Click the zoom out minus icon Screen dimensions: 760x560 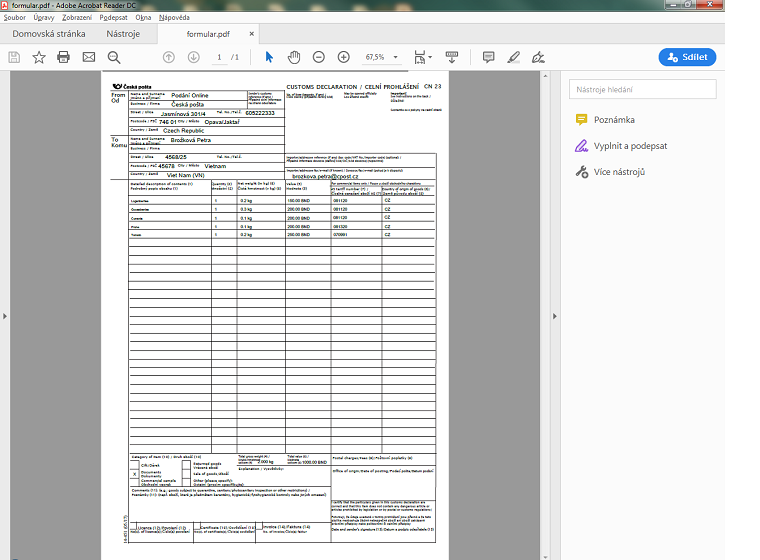pyautogui.click(x=319, y=57)
